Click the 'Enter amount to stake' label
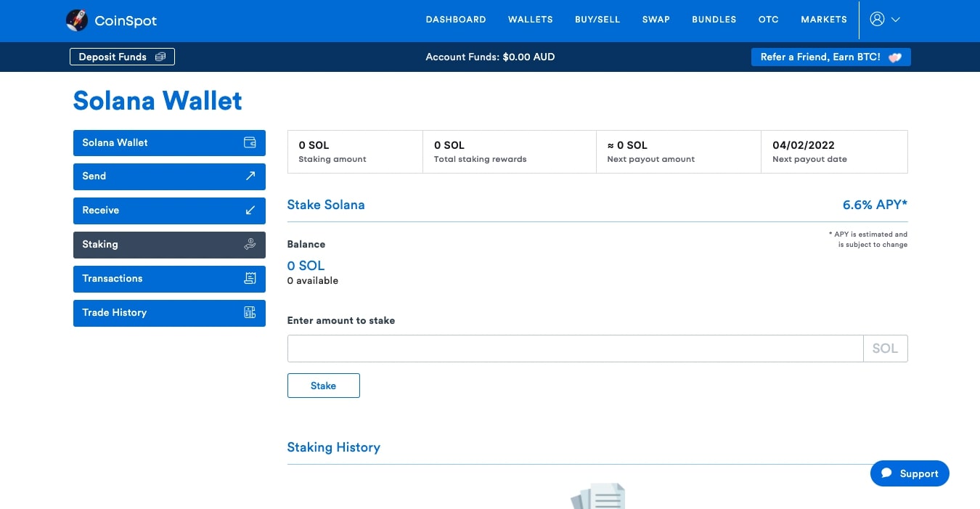Viewport: 980px width, 509px height. click(x=341, y=320)
